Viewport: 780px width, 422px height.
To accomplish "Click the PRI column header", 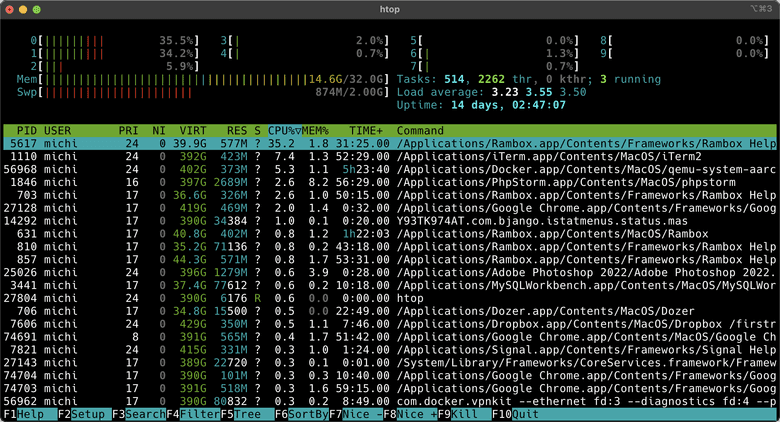I will [x=128, y=130].
